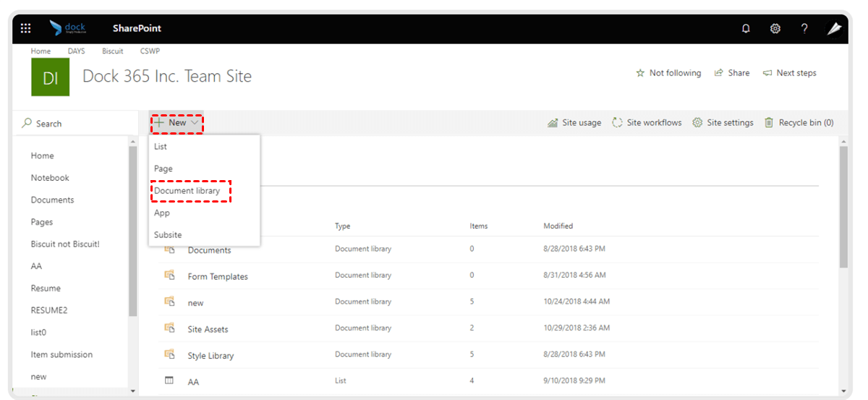Viewport: 868px width, 400px height.
Task: Select List from the New menu
Action: point(161,147)
